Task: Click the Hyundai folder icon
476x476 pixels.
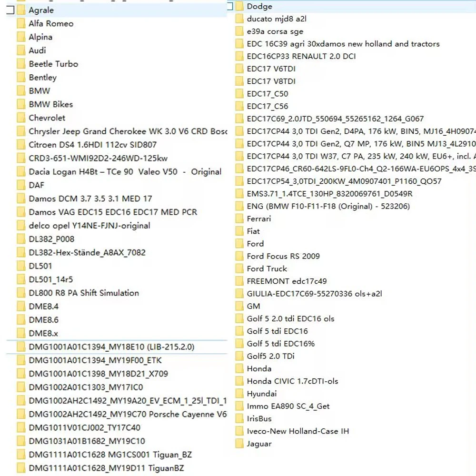Action: click(x=239, y=394)
